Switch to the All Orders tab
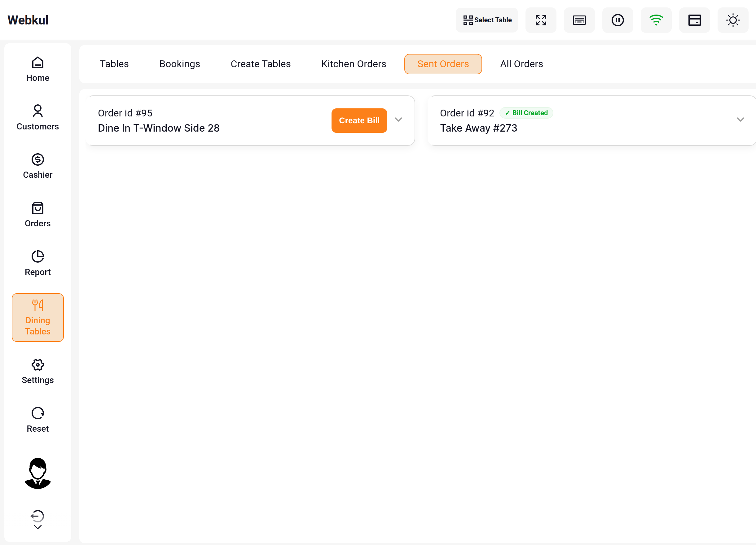This screenshot has width=756, height=545. pos(522,64)
